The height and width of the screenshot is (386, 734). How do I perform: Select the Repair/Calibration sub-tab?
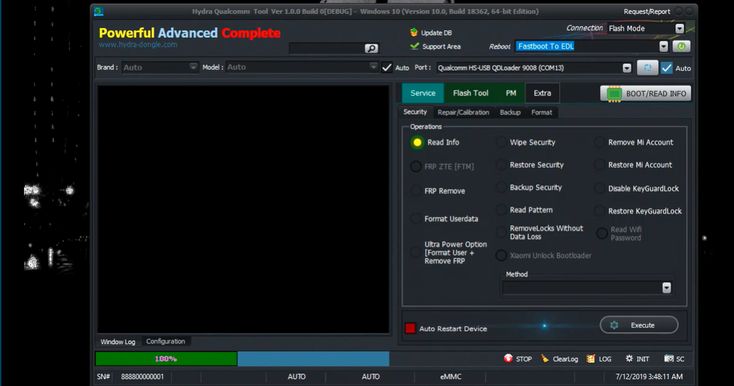[x=463, y=112]
